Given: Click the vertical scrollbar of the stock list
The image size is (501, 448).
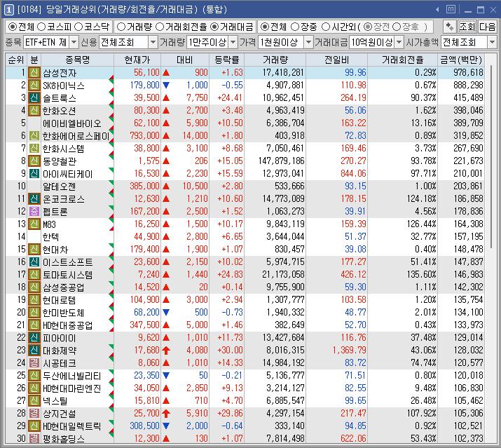Looking at the screenshot, I should [491, 156].
